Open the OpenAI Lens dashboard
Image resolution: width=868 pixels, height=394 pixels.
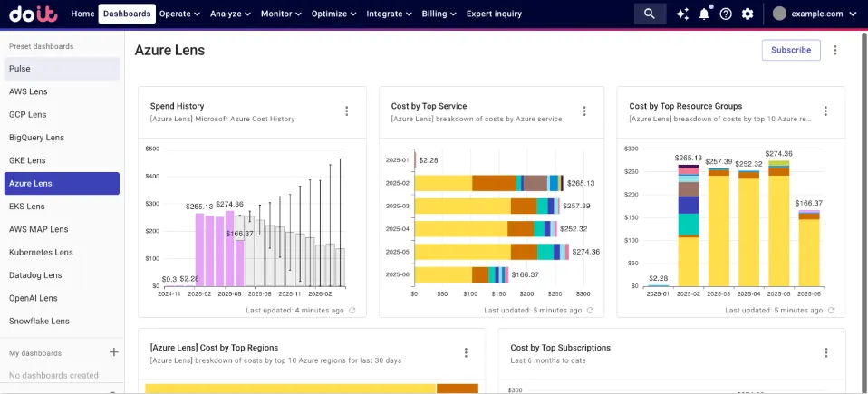click(x=62, y=298)
